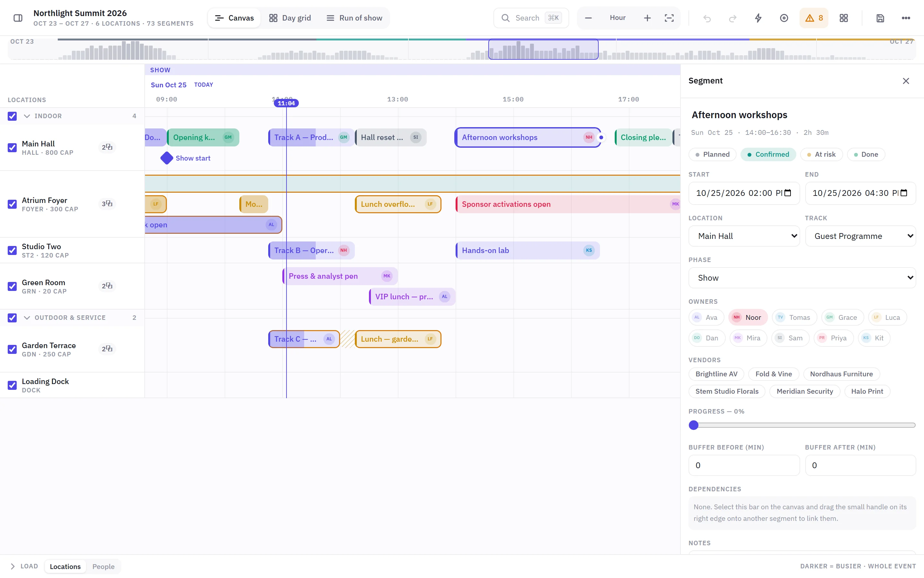This screenshot has height=578, width=924.
Task: Click the Atrium Foyer conflict count icon
Action: point(107,204)
